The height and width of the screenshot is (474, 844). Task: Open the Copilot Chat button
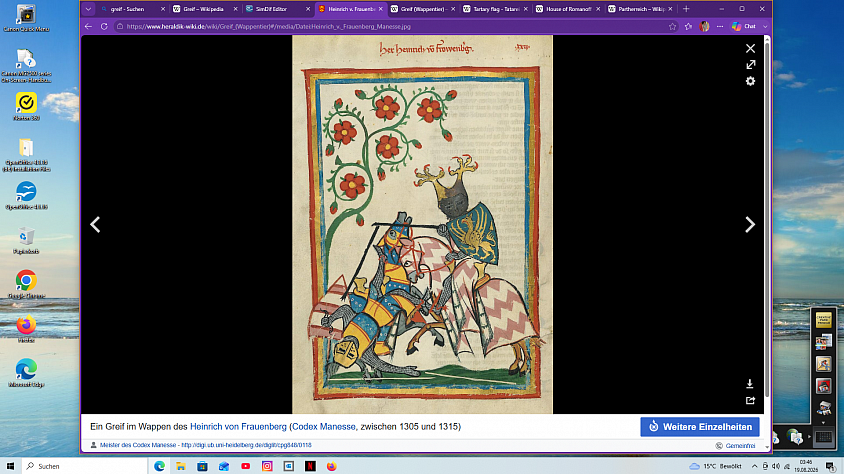point(744,26)
